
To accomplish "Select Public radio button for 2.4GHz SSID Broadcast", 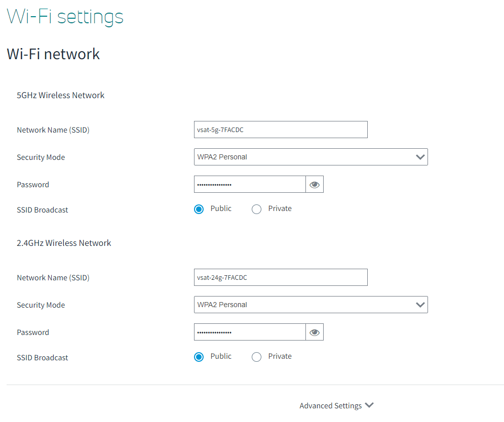I will pyautogui.click(x=199, y=357).
